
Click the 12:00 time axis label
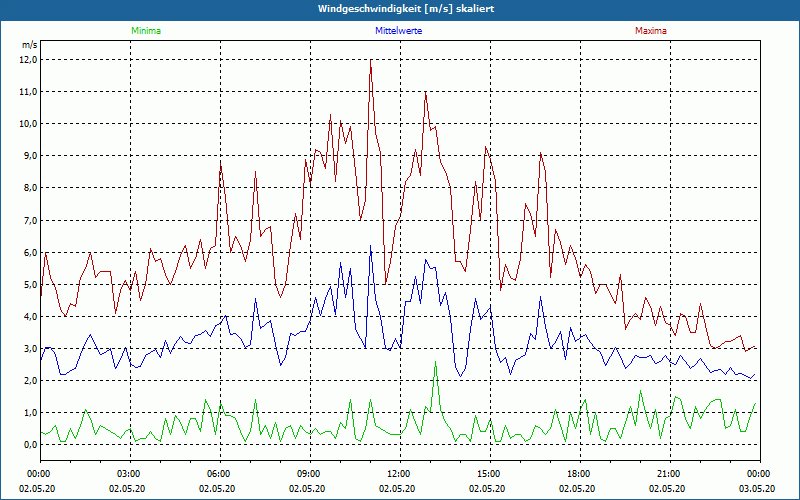point(399,474)
